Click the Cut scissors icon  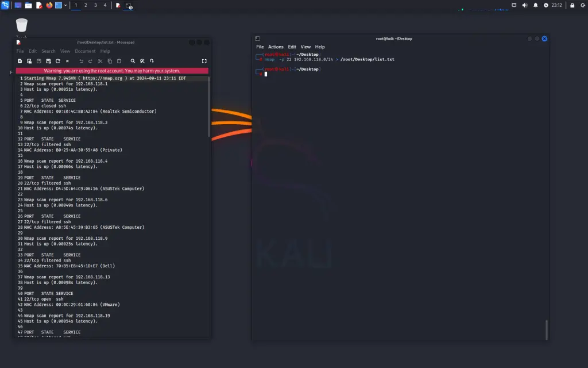[x=100, y=61]
